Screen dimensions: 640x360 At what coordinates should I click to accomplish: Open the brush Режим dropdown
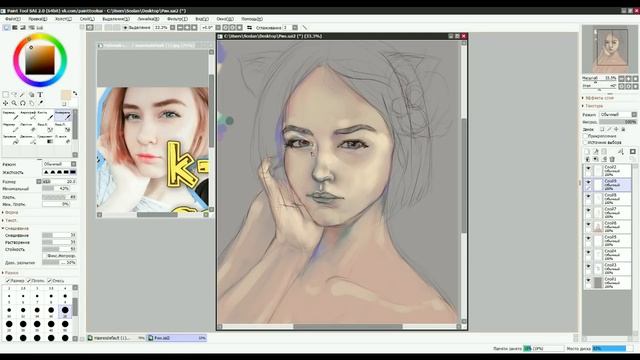pos(60,164)
